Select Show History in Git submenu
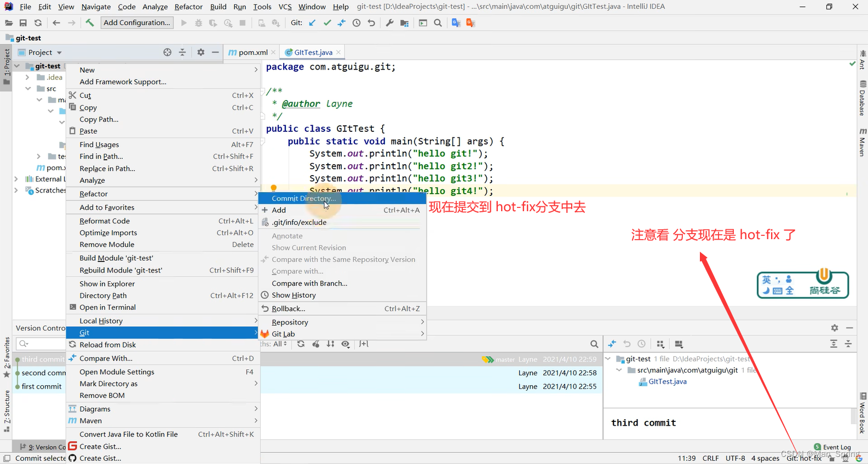The image size is (868, 464). pos(342,295)
